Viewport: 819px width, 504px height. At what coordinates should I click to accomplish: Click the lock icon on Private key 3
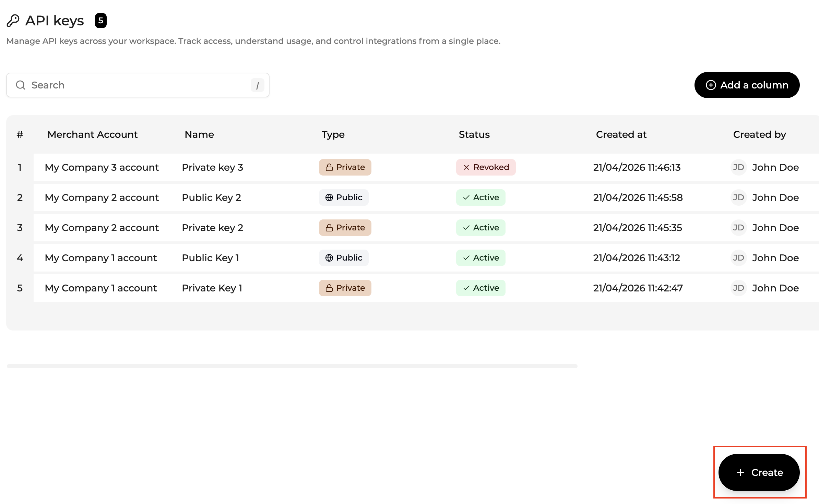coord(329,167)
